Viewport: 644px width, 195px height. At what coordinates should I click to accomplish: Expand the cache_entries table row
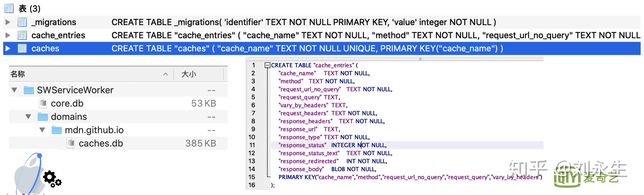[8, 35]
